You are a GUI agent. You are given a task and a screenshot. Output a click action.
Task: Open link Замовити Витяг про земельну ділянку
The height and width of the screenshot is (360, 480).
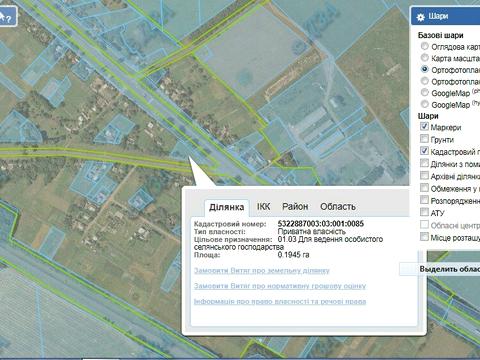(x=262, y=270)
